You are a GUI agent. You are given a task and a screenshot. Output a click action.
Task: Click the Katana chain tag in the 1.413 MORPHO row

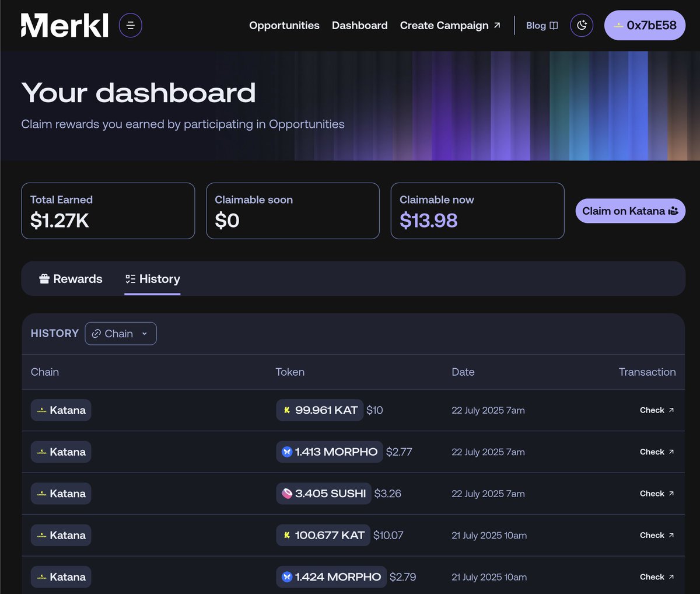tap(61, 452)
